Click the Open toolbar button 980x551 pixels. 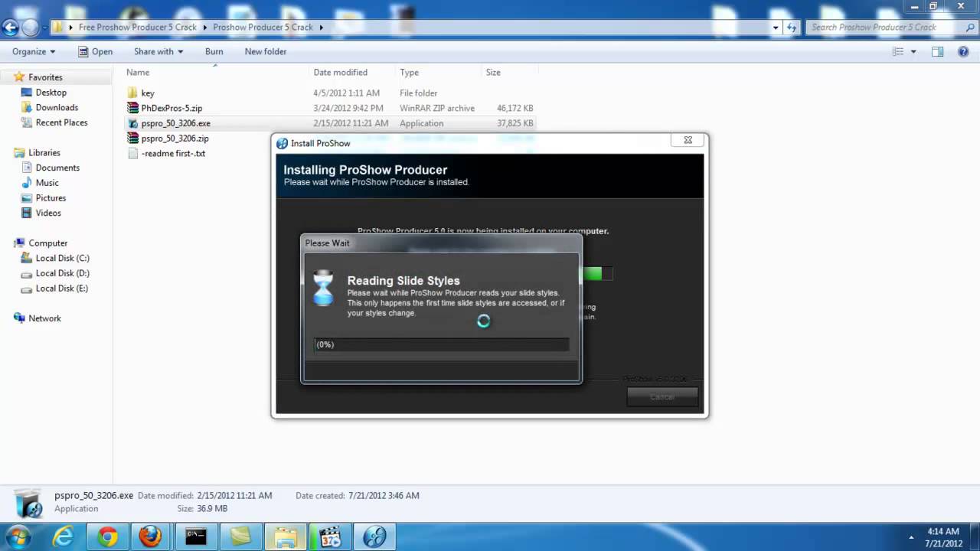tap(95, 51)
